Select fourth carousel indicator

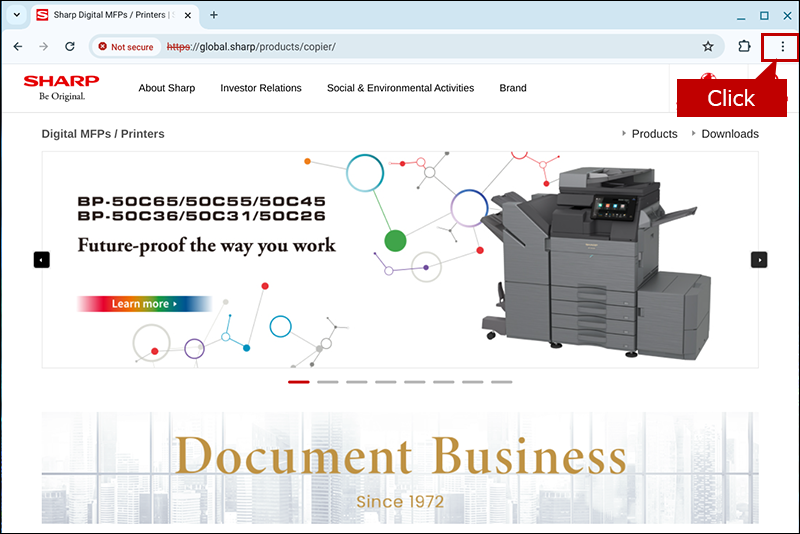[x=386, y=382]
